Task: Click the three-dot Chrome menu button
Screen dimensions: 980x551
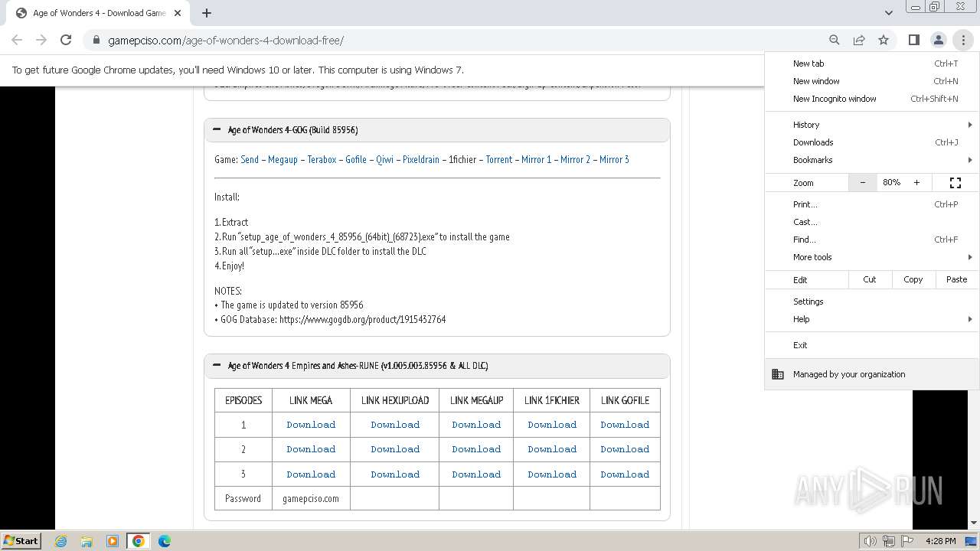Action: [963, 40]
